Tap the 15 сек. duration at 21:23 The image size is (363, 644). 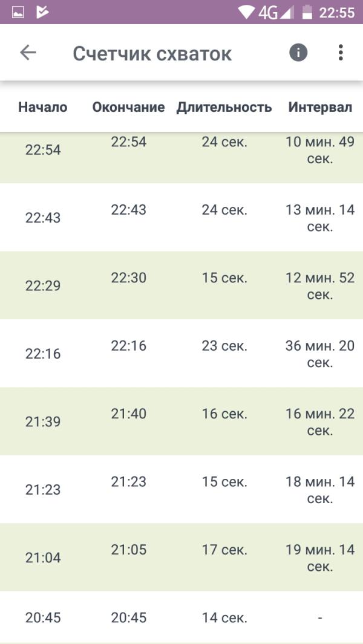click(x=224, y=481)
